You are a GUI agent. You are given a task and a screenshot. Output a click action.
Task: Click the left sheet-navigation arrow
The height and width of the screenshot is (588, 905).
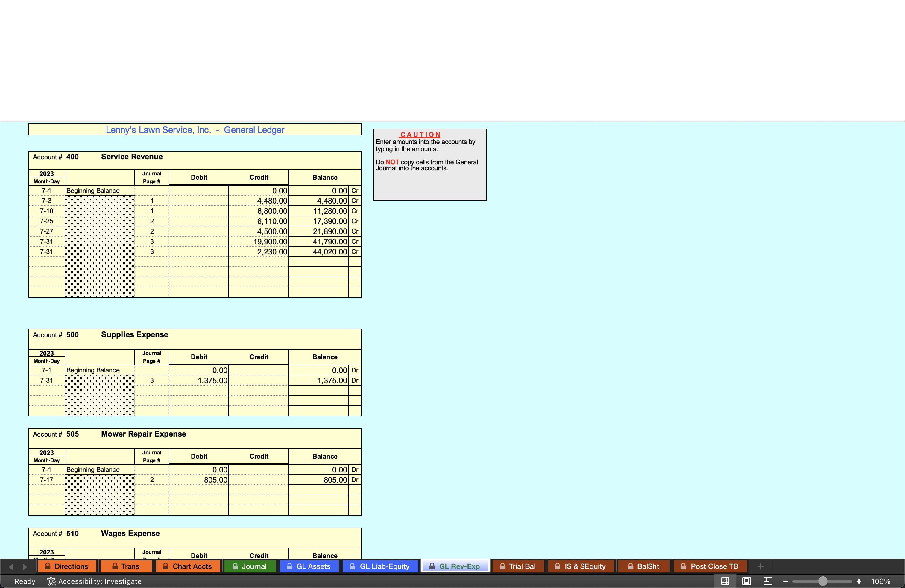tap(11, 566)
